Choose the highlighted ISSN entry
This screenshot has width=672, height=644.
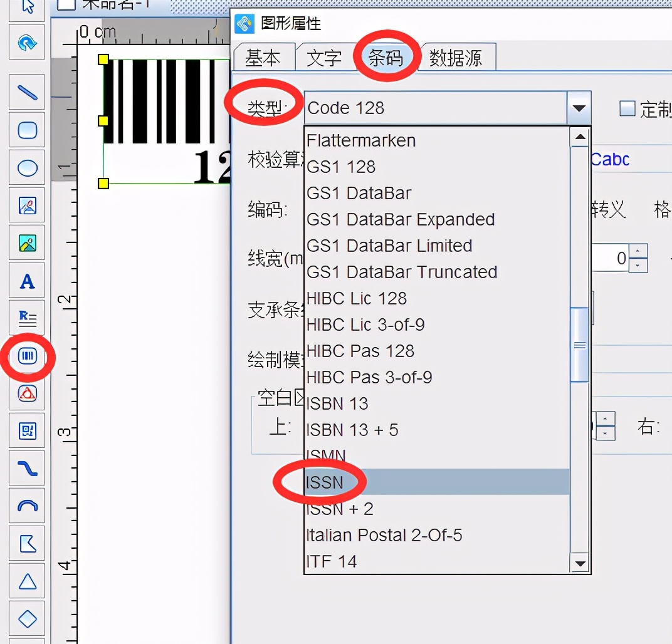pyautogui.click(x=437, y=482)
